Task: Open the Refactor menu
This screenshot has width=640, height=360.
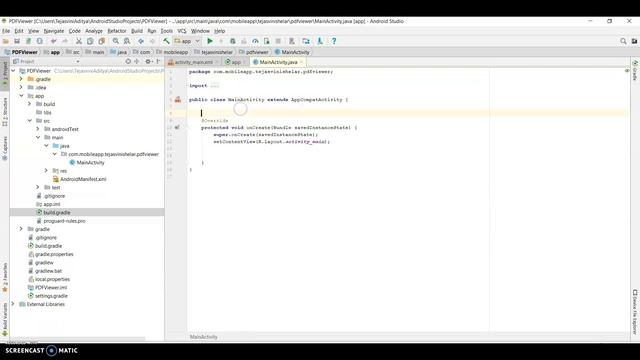Action: [x=117, y=31]
